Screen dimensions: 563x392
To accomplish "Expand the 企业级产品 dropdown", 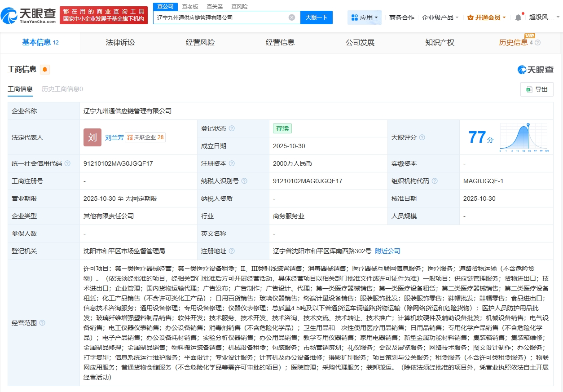I will click(440, 18).
